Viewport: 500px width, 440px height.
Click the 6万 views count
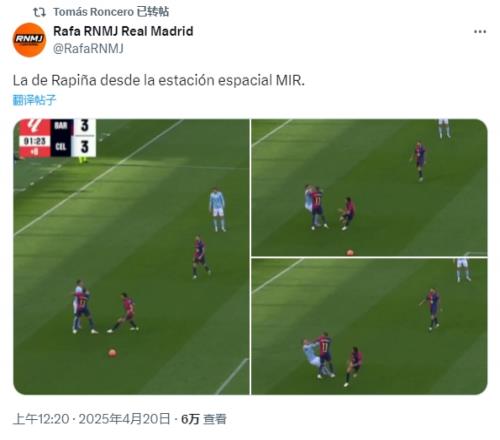204,419
